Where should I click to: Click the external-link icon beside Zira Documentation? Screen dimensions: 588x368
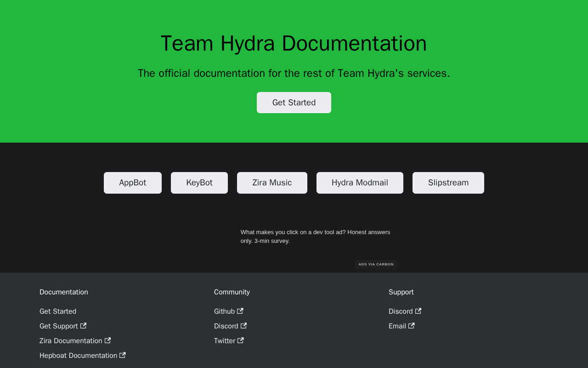[x=107, y=340]
